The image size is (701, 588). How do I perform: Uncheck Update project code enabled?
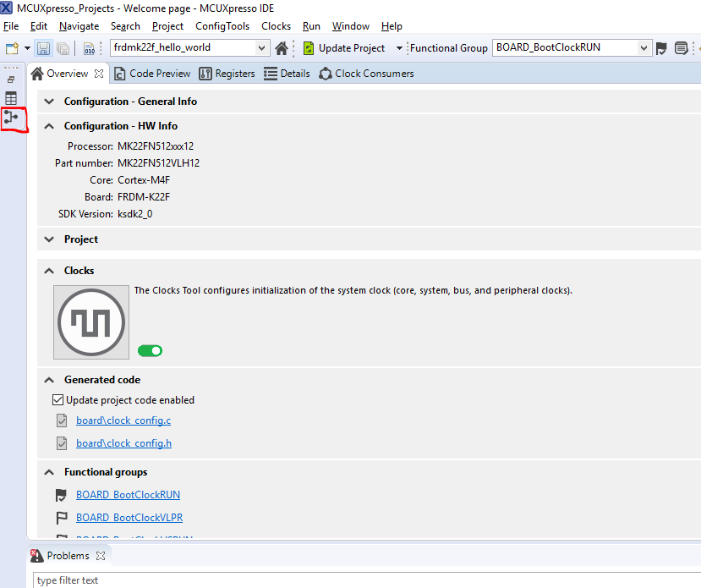(58, 399)
